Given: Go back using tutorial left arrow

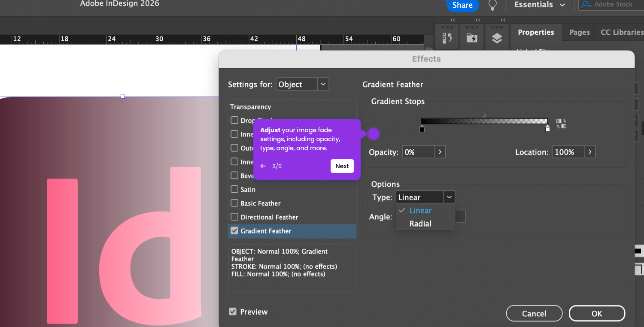Looking at the screenshot, I should point(263,166).
